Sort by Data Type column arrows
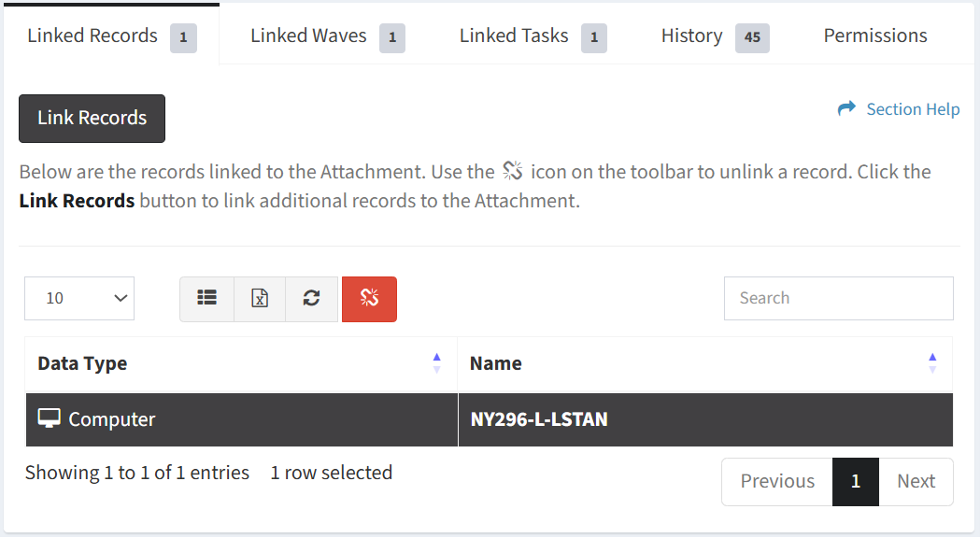 [x=437, y=363]
